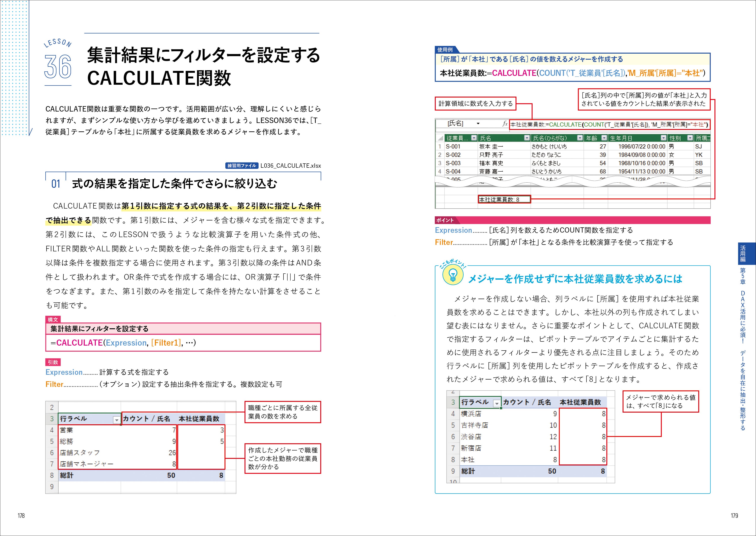
Task: Click the fx insert function icon
Action: pyautogui.click(x=505, y=124)
